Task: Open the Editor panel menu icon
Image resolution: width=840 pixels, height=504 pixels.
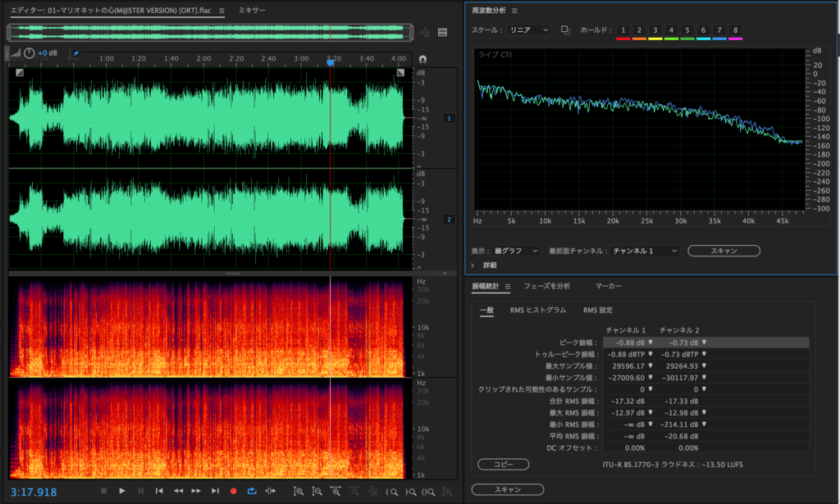Action: click(x=221, y=11)
